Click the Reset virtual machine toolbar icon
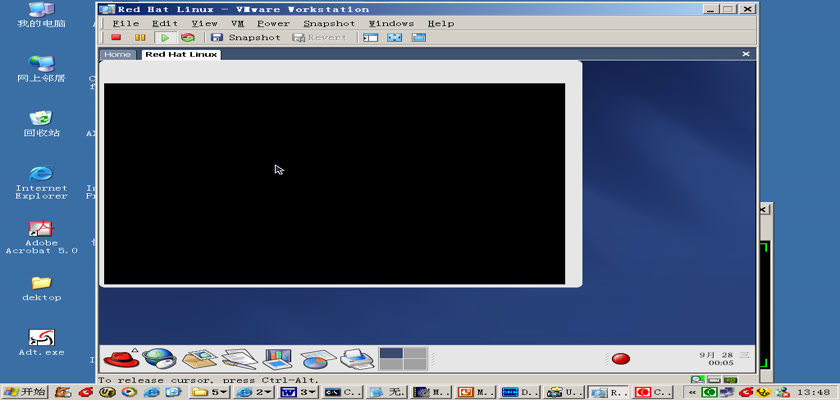The width and height of the screenshot is (840, 400). pos(187,38)
